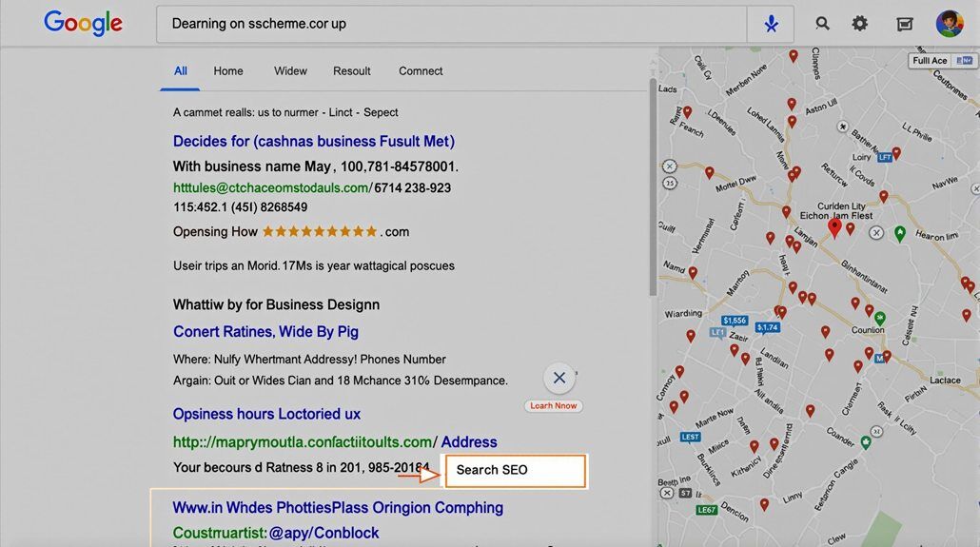Click 'Whattiw by for Business Designn' heading
The height and width of the screenshot is (547, 980).
tap(276, 305)
